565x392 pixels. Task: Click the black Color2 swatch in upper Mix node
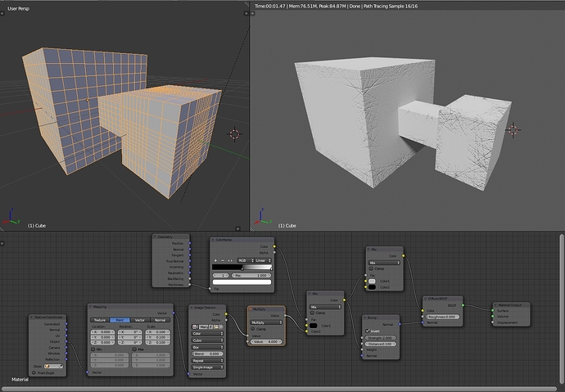pyautogui.click(x=373, y=287)
